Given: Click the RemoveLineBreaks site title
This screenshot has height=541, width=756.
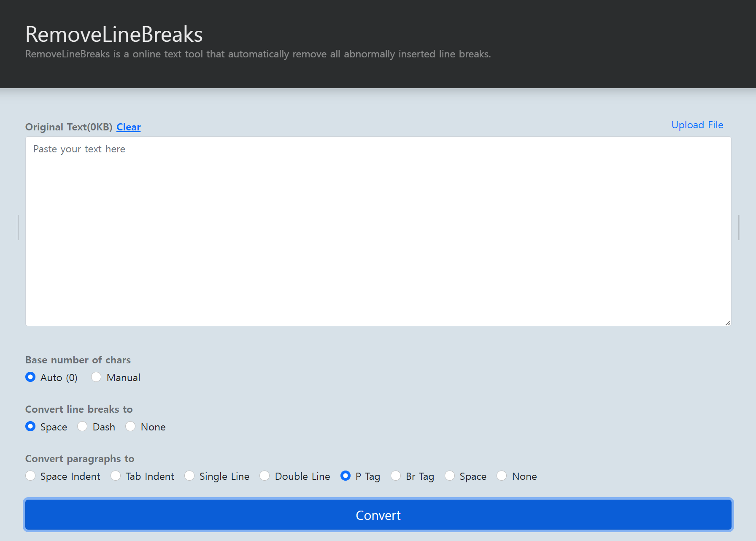Looking at the screenshot, I should pyautogui.click(x=114, y=34).
